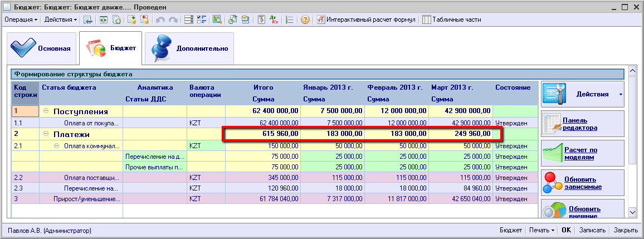This screenshot has height=239, width=644.
Task: Switch to the Основная tab
Action: tap(42, 48)
